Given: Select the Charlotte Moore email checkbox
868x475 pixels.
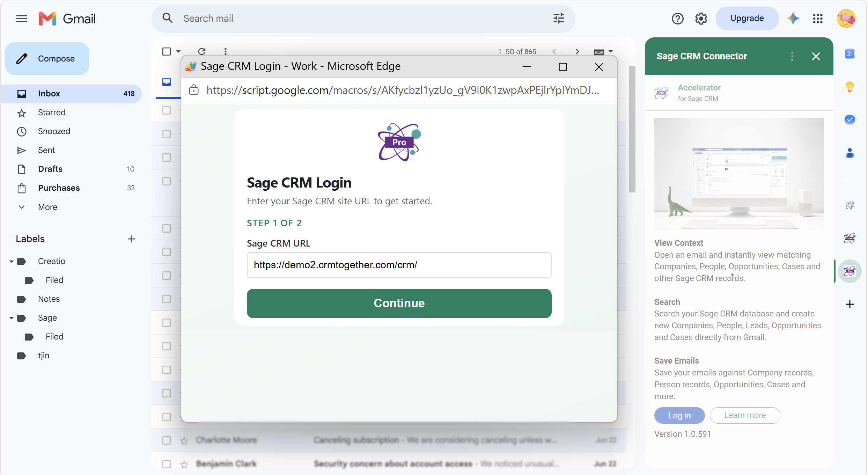Looking at the screenshot, I should pos(167,440).
